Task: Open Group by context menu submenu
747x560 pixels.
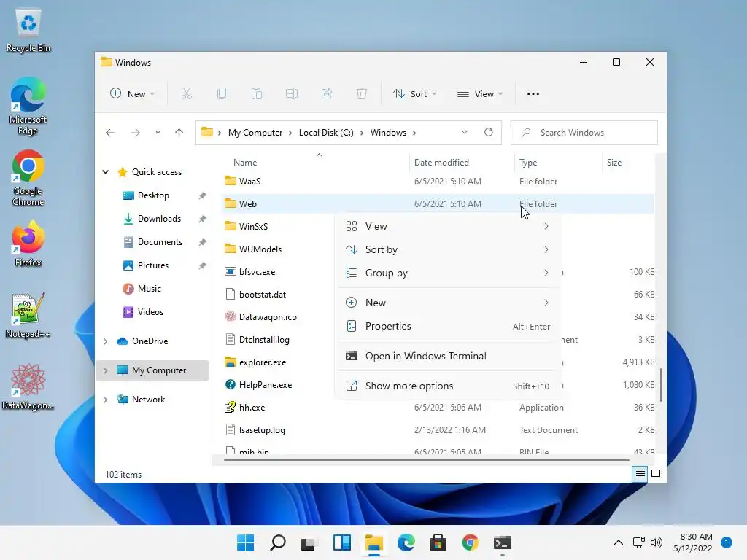Action: click(449, 273)
